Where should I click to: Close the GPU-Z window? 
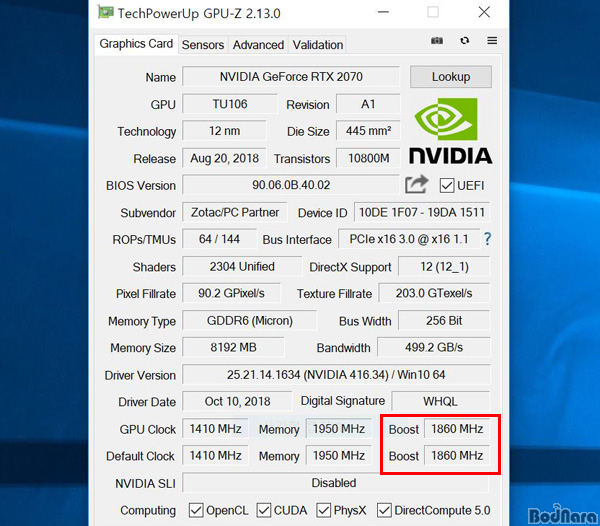484,12
